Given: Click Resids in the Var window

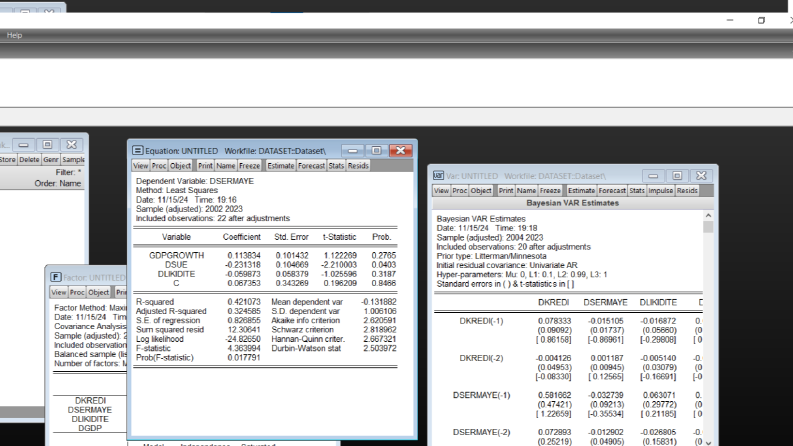Looking at the screenshot, I should point(687,191).
